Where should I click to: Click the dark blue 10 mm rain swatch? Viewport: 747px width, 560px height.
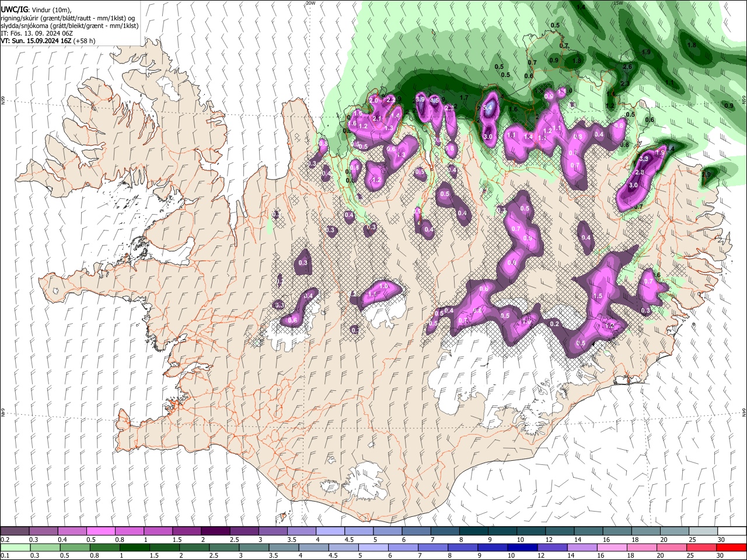click(521, 548)
